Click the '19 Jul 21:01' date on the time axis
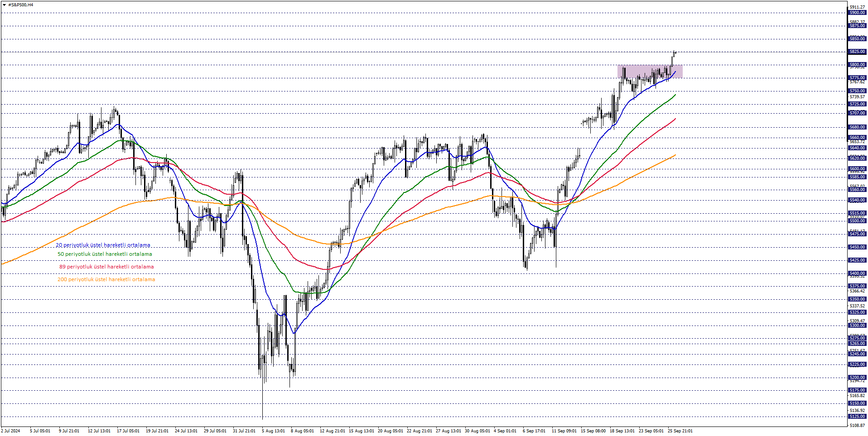Image resolution: width=868 pixels, height=436 pixels. coord(157,431)
